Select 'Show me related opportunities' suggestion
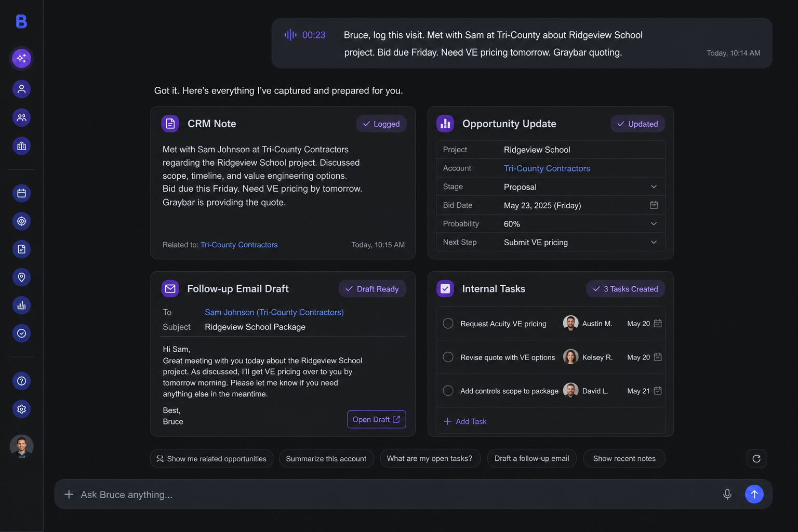This screenshot has width=798, height=532. tap(211, 458)
